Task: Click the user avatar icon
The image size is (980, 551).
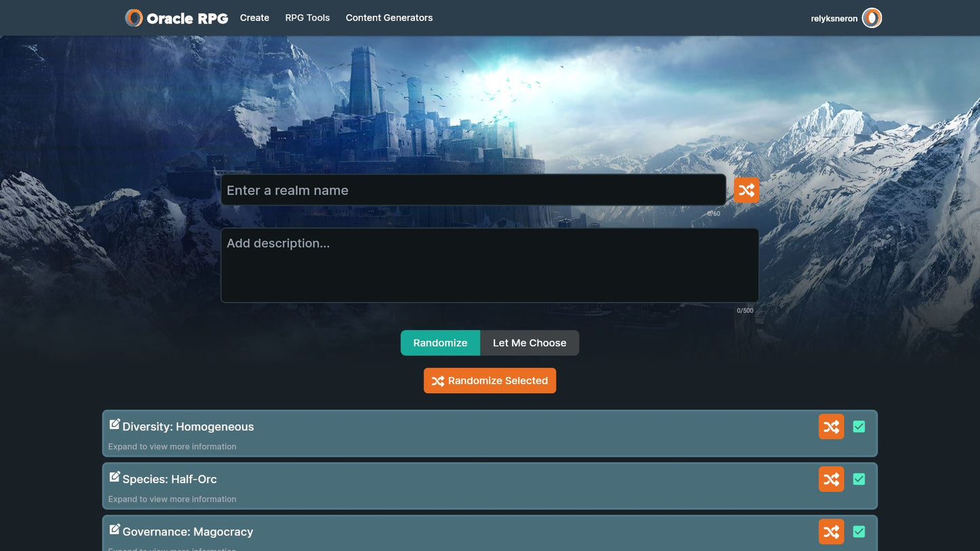Action: (x=871, y=18)
